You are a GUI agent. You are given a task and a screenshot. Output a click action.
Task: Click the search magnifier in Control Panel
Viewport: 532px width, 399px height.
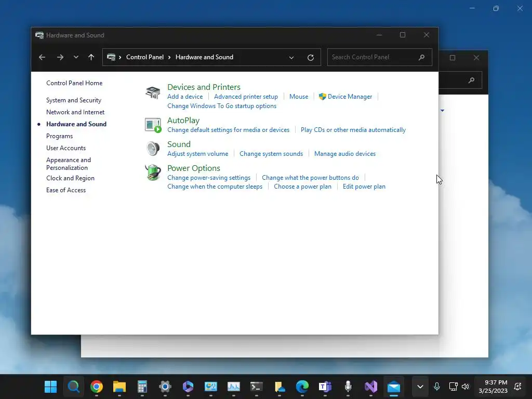pos(421,57)
